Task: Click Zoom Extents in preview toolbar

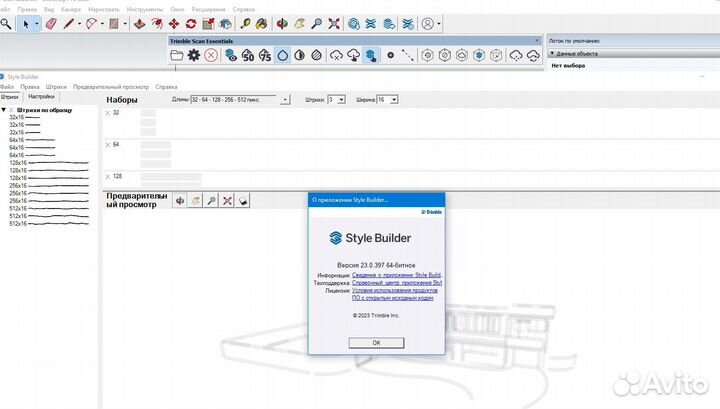Action: coord(227,201)
